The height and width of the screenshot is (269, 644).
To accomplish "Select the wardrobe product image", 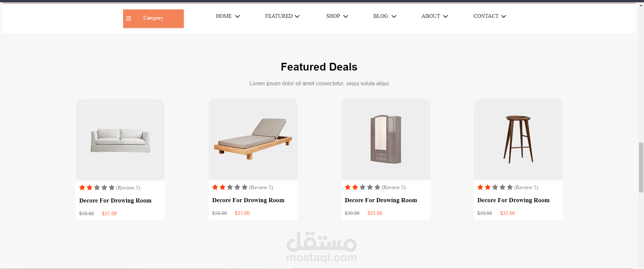I will (x=386, y=139).
